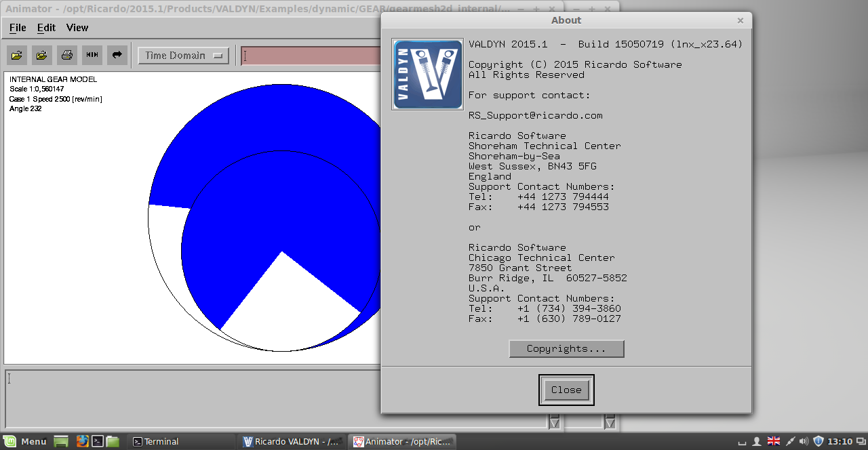Click the Chicago Technical Center text
This screenshot has height=450, width=868.
coord(542,258)
